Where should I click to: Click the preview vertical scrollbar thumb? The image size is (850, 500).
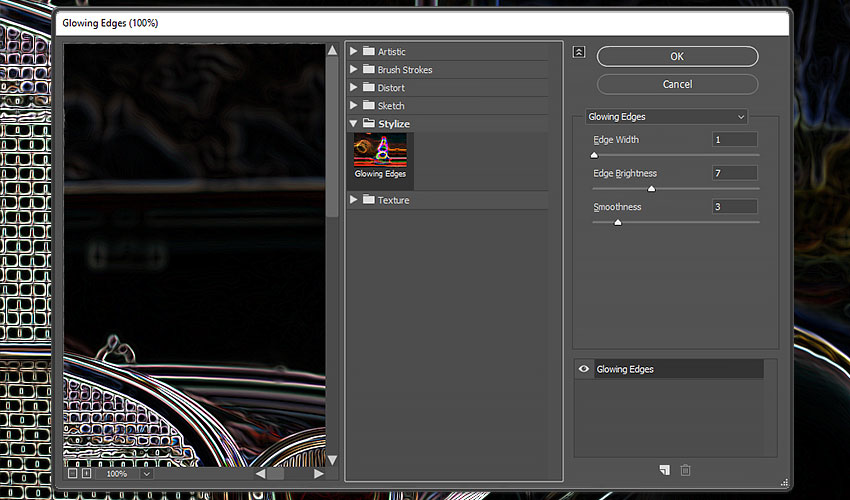(332, 136)
